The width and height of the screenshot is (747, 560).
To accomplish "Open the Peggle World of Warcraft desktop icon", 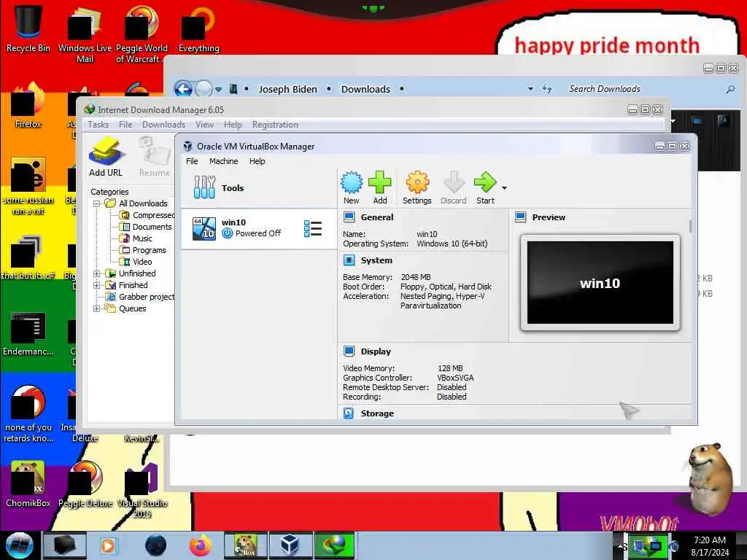I will pyautogui.click(x=142, y=34).
